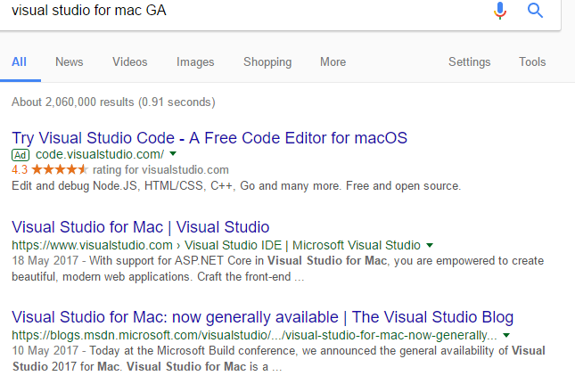Screen dimensions: 575x392
Task: Click the https://www.visualstudio.com URL text
Action: pos(92,245)
